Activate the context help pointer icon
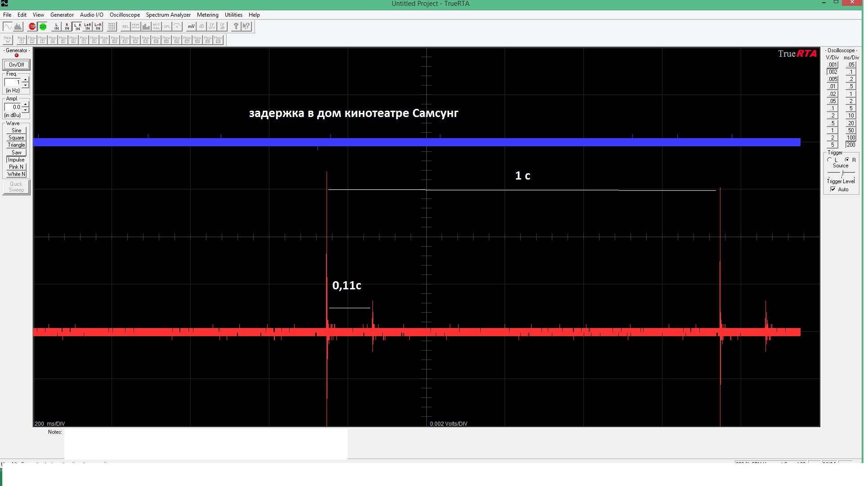 coord(246,27)
